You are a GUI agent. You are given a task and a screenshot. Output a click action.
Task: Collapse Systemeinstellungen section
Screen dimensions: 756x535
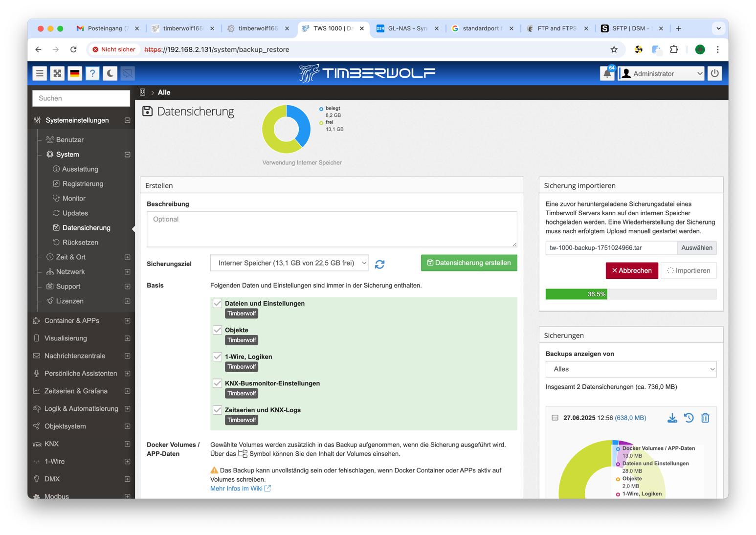click(128, 120)
